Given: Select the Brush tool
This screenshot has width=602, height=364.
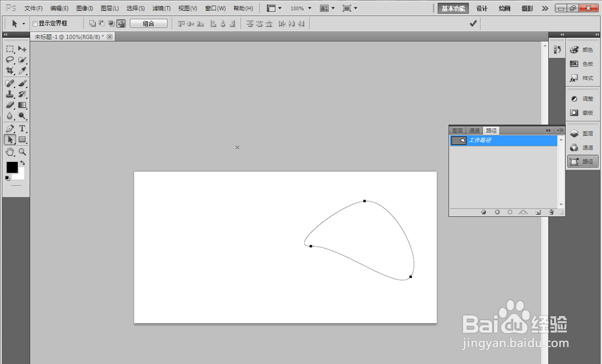Looking at the screenshot, I should [22, 83].
